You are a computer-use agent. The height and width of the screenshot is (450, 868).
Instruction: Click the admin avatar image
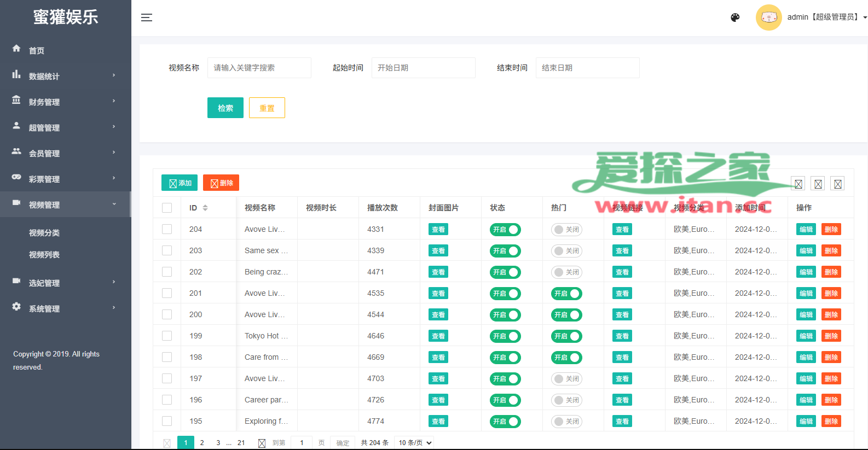pyautogui.click(x=768, y=17)
